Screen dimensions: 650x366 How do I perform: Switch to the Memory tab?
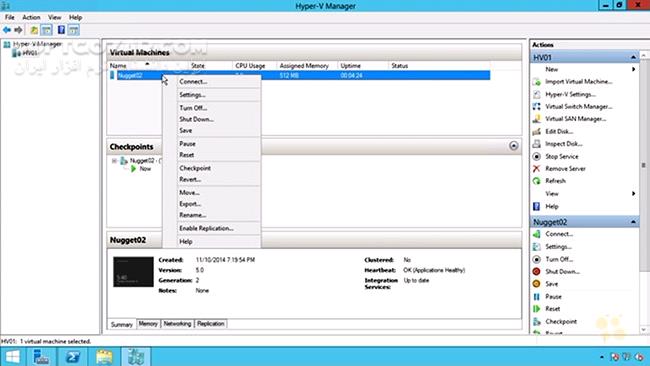[x=148, y=324]
